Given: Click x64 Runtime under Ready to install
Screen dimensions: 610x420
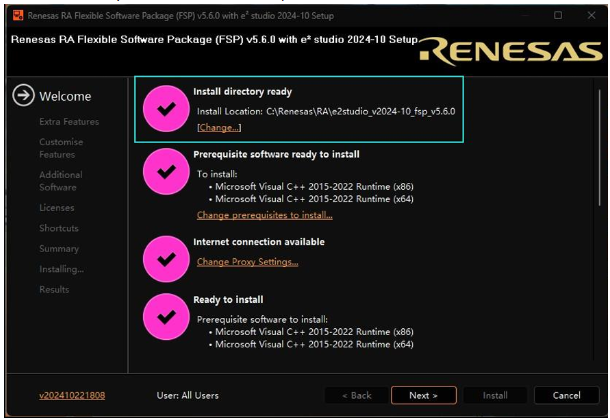Looking at the screenshot, I should coord(314,345).
